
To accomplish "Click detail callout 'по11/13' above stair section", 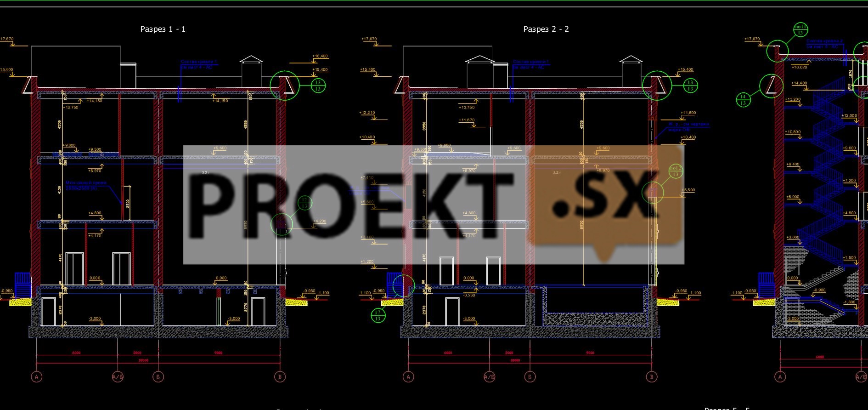I will [800, 30].
